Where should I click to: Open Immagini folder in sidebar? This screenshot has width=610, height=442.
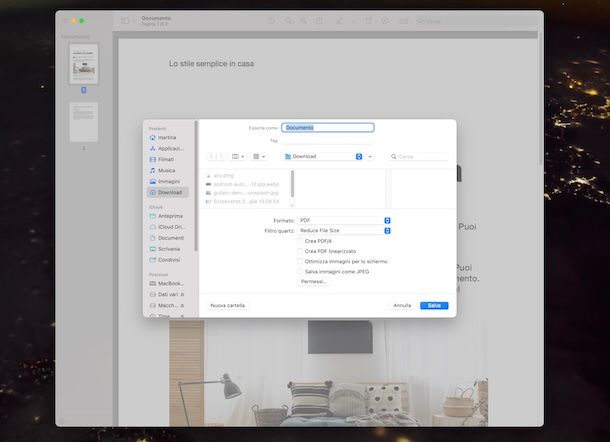point(167,181)
